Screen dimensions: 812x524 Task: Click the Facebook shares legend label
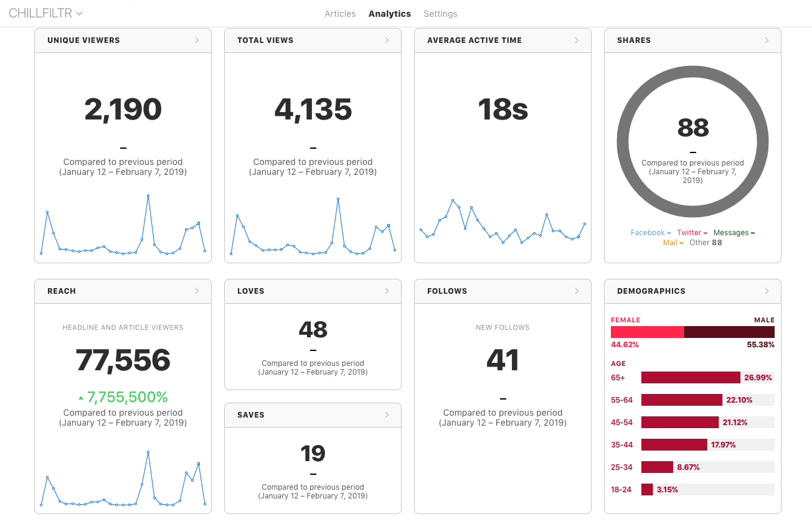point(648,233)
